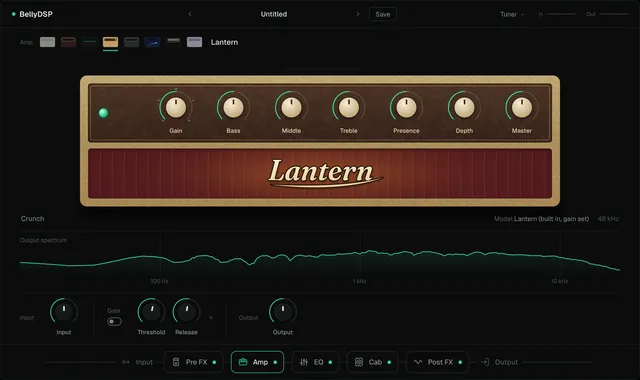Click the Output level knob
Image resolution: width=640 pixels, height=380 pixels.
tap(283, 312)
